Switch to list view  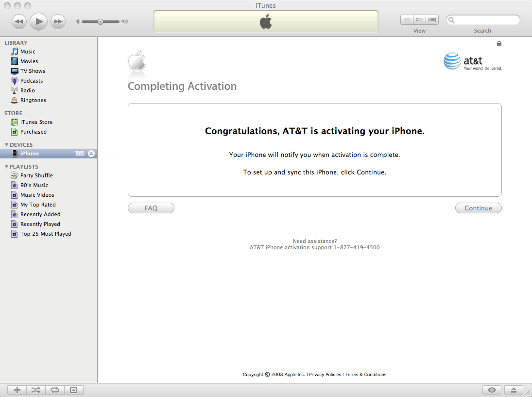pyautogui.click(x=407, y=20)
